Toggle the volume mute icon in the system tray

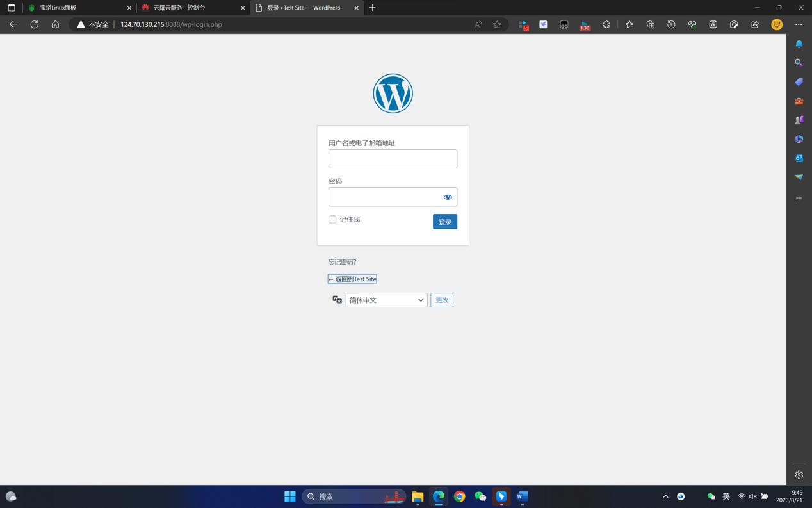[x=753, y=496]
